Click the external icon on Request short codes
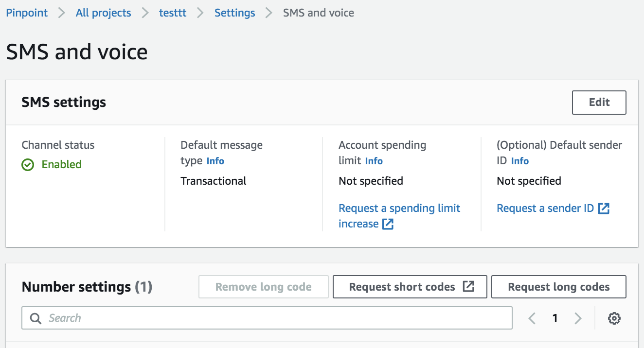 coord(468,287)
